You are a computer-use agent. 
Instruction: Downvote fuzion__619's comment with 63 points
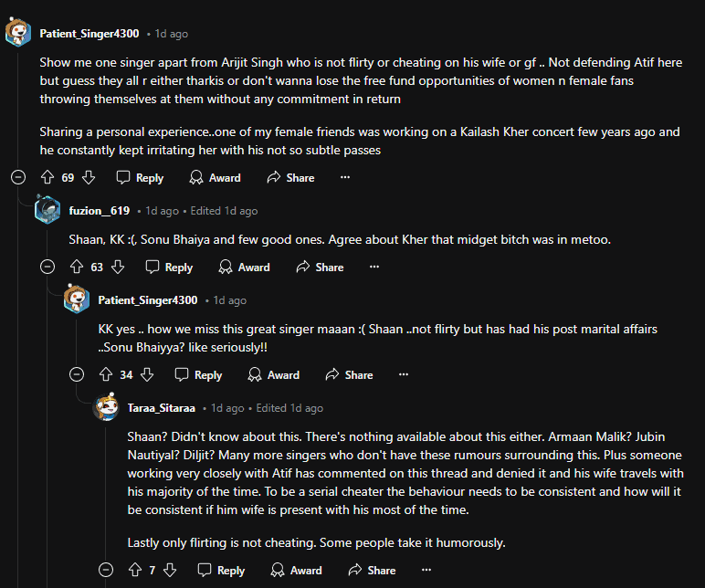[x=118, y=267]
